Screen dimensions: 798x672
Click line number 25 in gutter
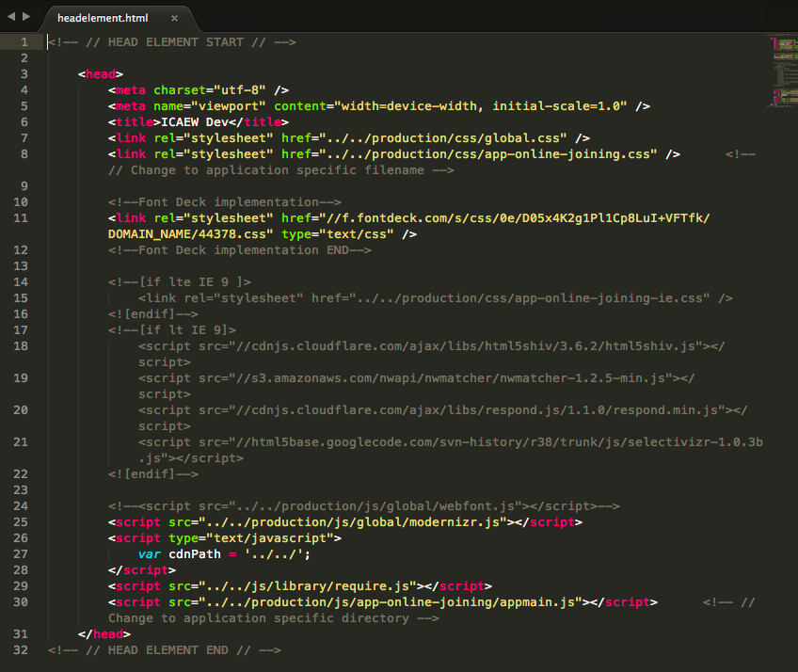click(x=21, y=522)
